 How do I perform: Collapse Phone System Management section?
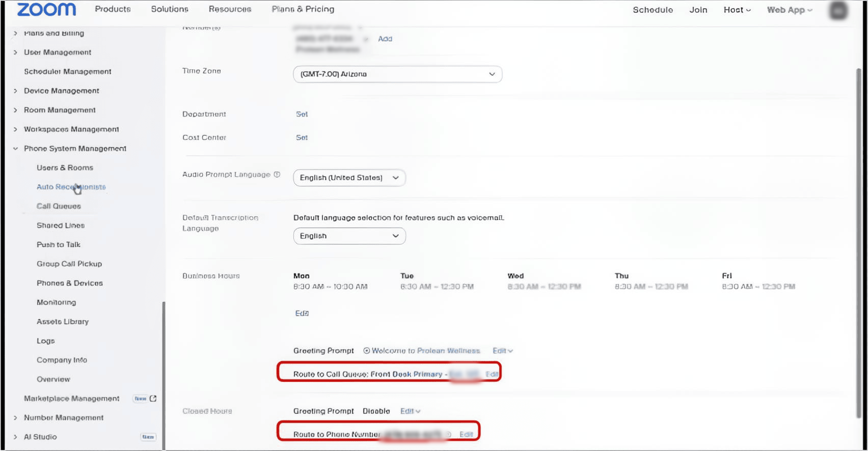click(15, 149)
